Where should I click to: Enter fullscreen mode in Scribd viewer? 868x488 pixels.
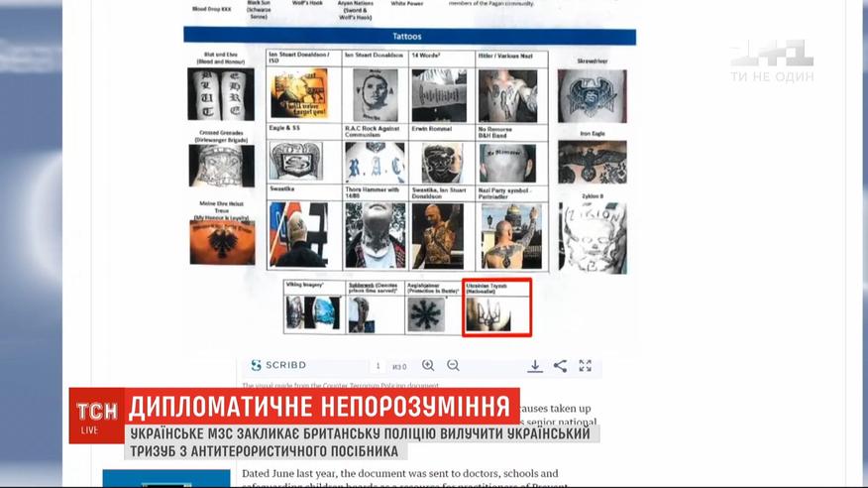click(586, 366)
